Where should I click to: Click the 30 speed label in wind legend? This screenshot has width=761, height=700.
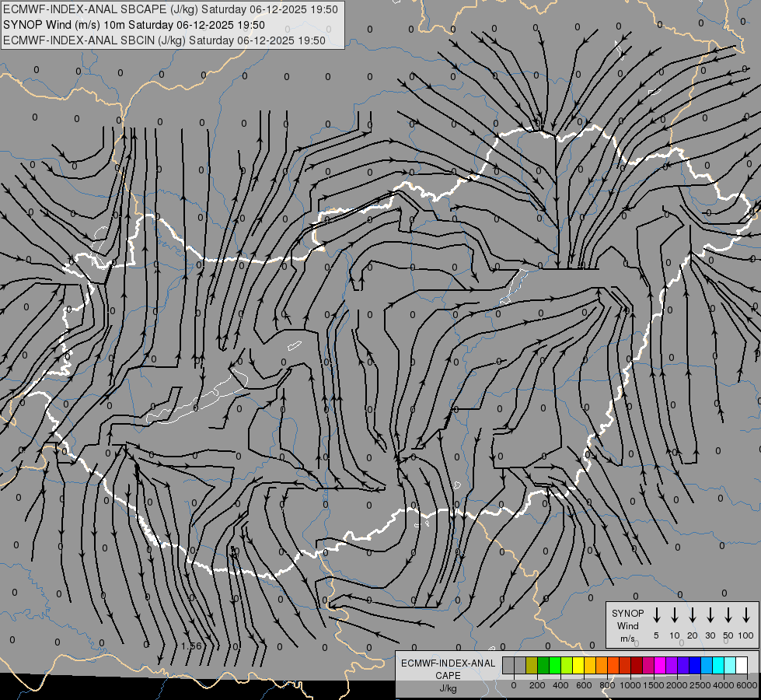click(x=710, y=635)
